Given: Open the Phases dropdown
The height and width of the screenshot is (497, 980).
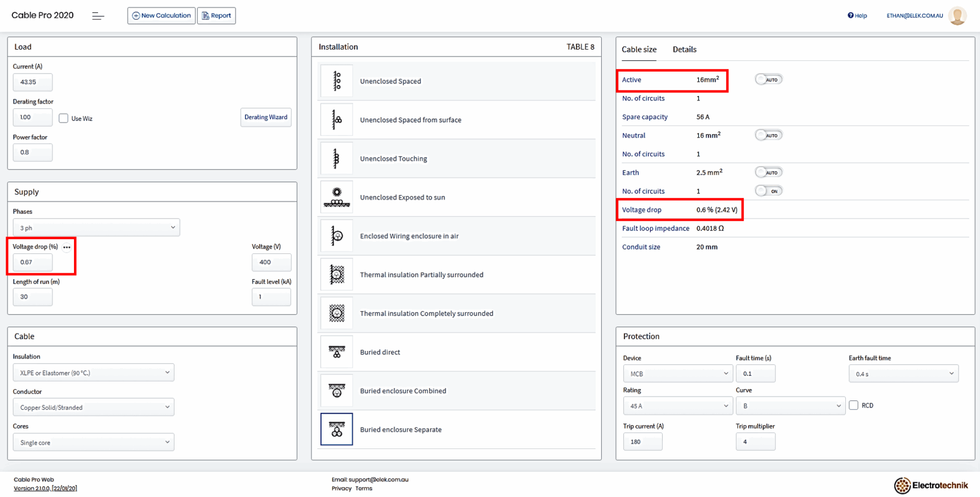Looking at the screenshot, I should coord(96,227).
